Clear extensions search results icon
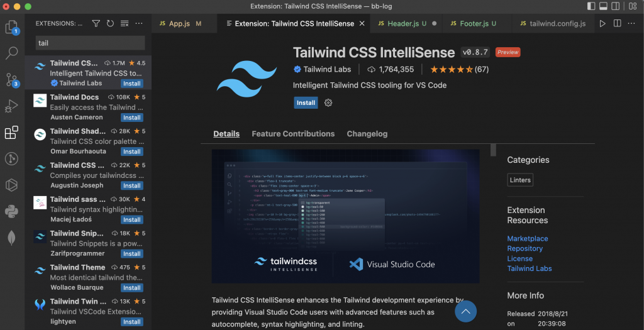 pyautogui.click(x=125, y=23)
